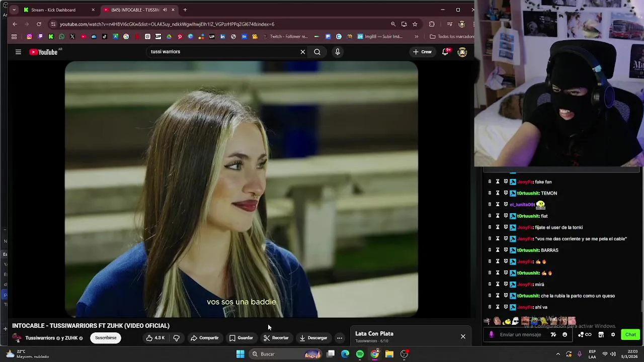Image resolution: width=644 pixels, height=362 pixels.
Task: Delete JonyFx's 'fake fan' message
Action: (490, 182)
